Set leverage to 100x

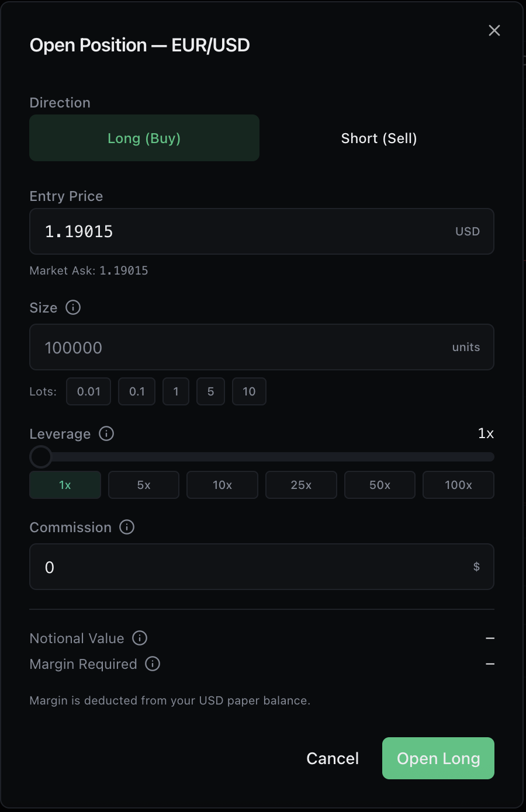(x=458, y=485)
